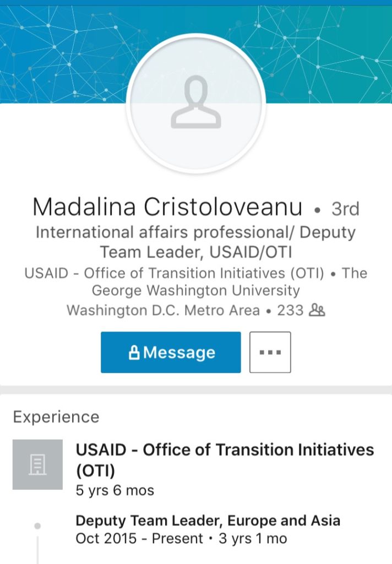Tap the blank profile photo placeholder
This screenshot has height=564, width=392.
point(196,103)
